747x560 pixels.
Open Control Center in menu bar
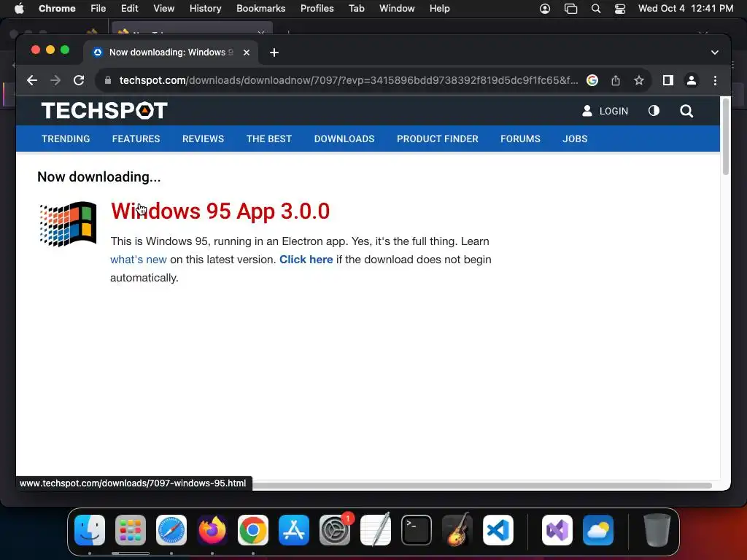pos(620,9)
